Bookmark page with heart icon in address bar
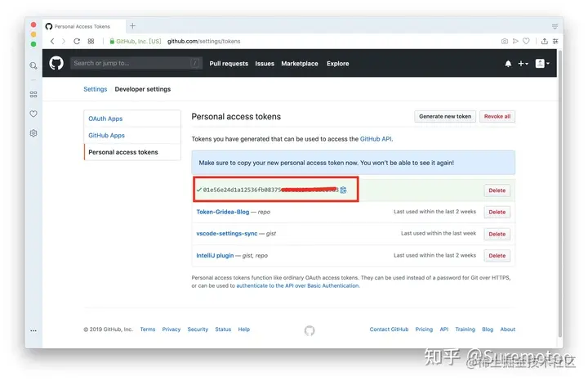 [x=526, y=41]
